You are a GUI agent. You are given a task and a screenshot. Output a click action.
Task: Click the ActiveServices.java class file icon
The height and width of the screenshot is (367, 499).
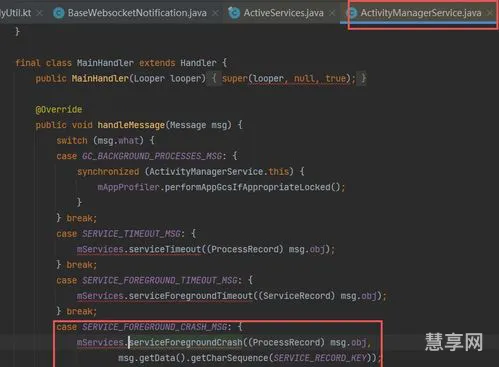[x=234, y=13]
